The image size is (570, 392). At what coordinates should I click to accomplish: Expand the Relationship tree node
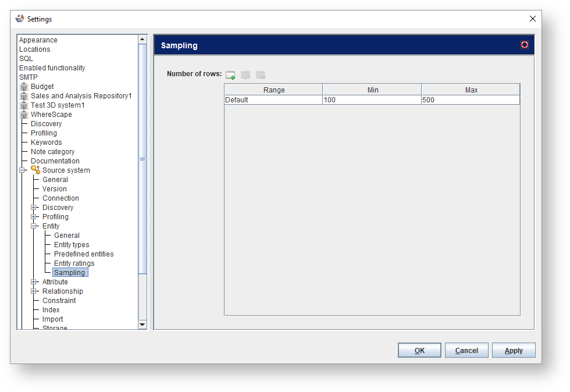(34, 291)
